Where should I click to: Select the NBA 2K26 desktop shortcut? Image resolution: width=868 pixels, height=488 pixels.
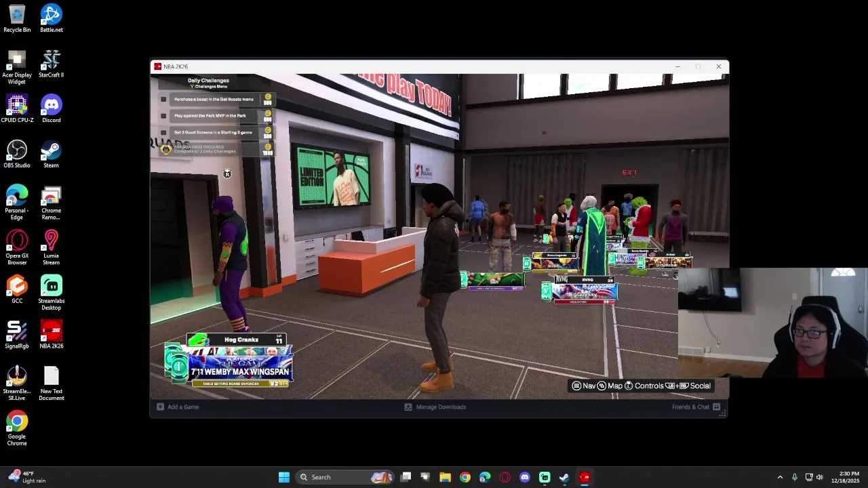[x=52, y=335]
